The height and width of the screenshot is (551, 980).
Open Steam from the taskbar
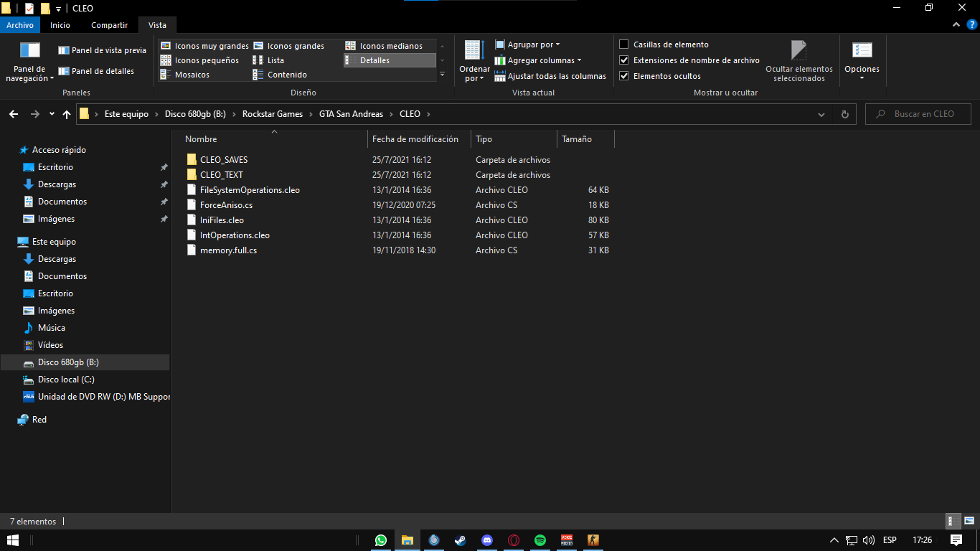coord(461,540)
